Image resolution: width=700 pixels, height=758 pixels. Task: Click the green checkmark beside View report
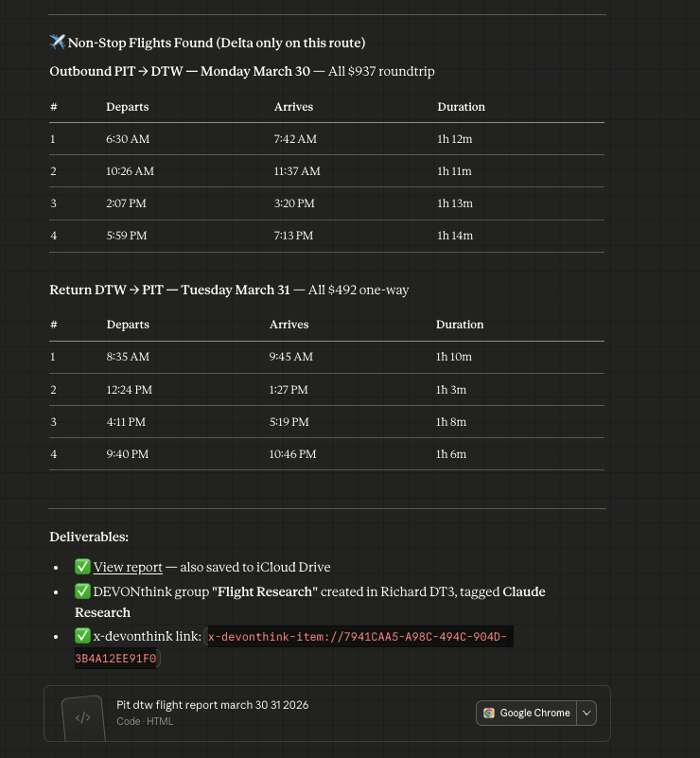[x=82, y=567]
